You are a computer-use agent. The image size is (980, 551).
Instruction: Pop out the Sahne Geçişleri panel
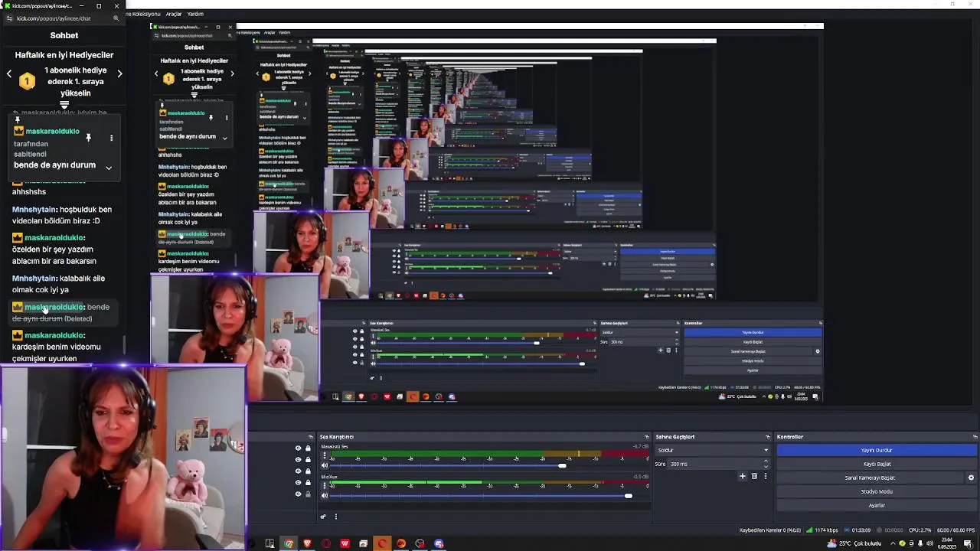(768, 437)
